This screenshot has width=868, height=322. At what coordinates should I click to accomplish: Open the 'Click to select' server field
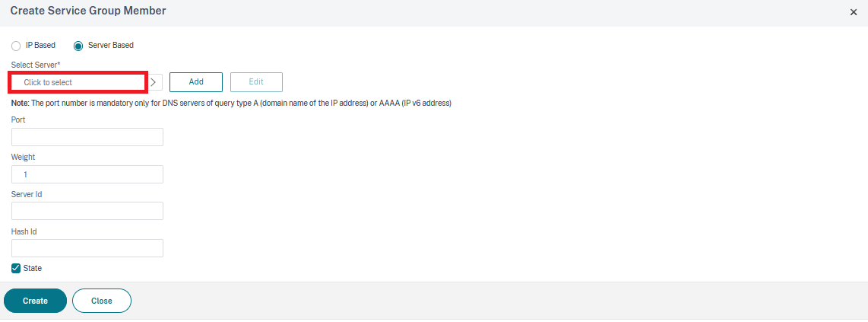click(78, 81)
